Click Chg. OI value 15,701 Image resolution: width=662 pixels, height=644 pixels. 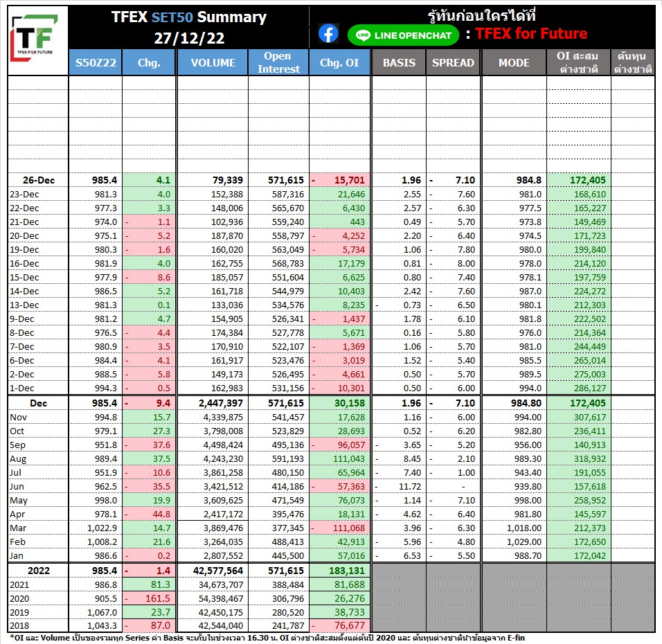pyautogui.click(x=349, y=180)
